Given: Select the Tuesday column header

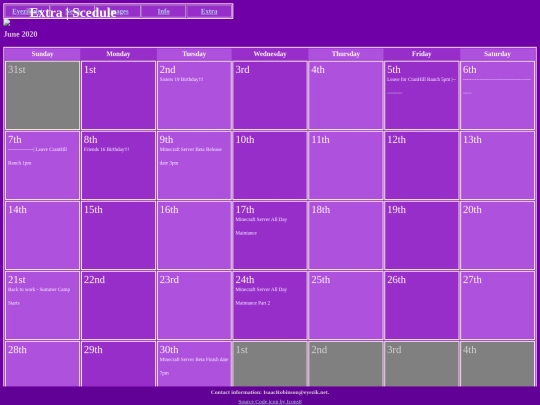Looking at the screenshot, I should 194,54.
